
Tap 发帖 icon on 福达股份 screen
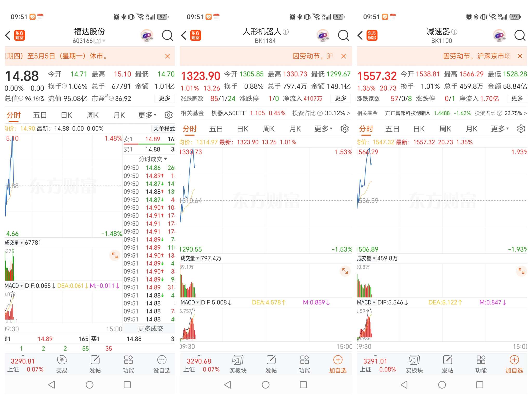[95, 364]
